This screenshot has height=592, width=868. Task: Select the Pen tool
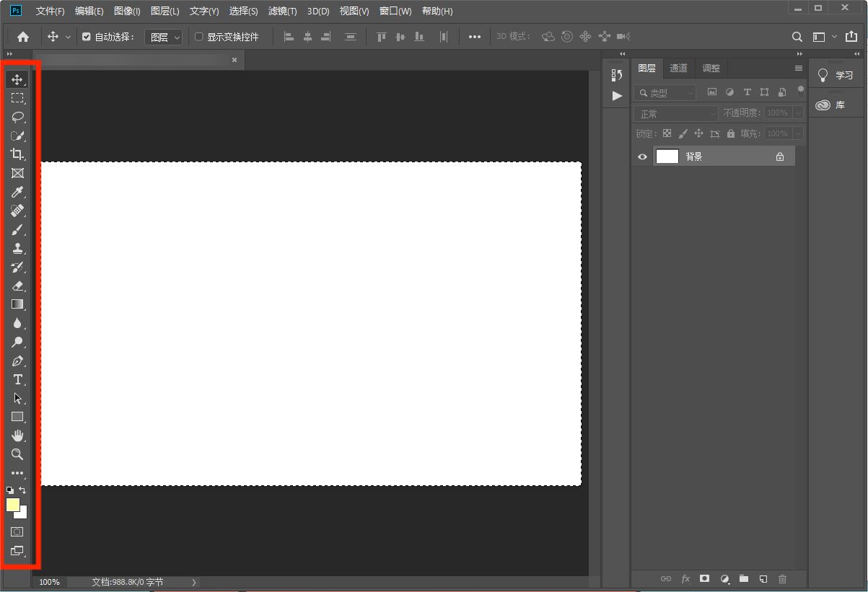pos(17,361)
